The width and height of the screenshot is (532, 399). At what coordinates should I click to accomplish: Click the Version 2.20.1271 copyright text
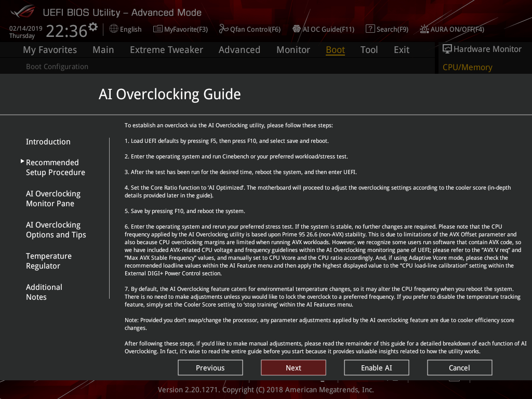click(265, 390)
